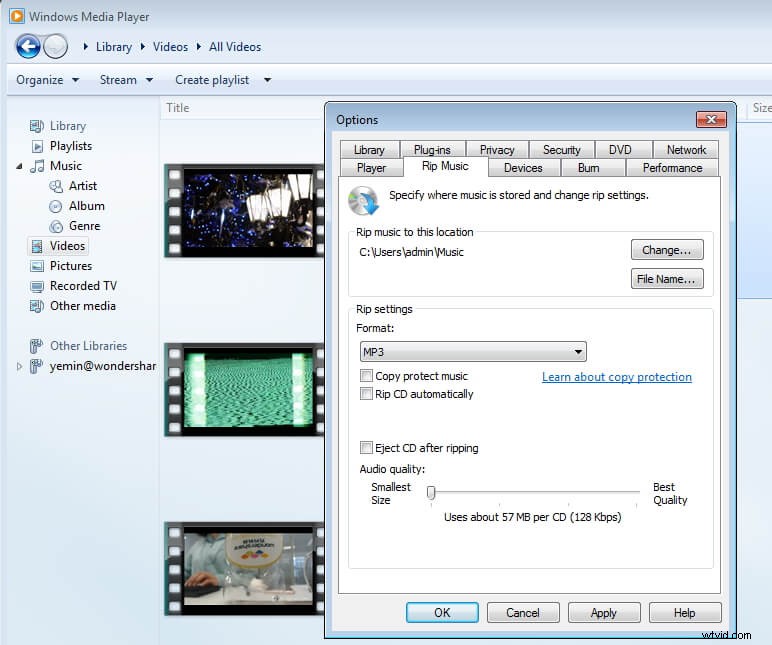Viewport: 772px width, 645px height.
Task: Select the green wave video thumbnail
Action: pos(244,389)
